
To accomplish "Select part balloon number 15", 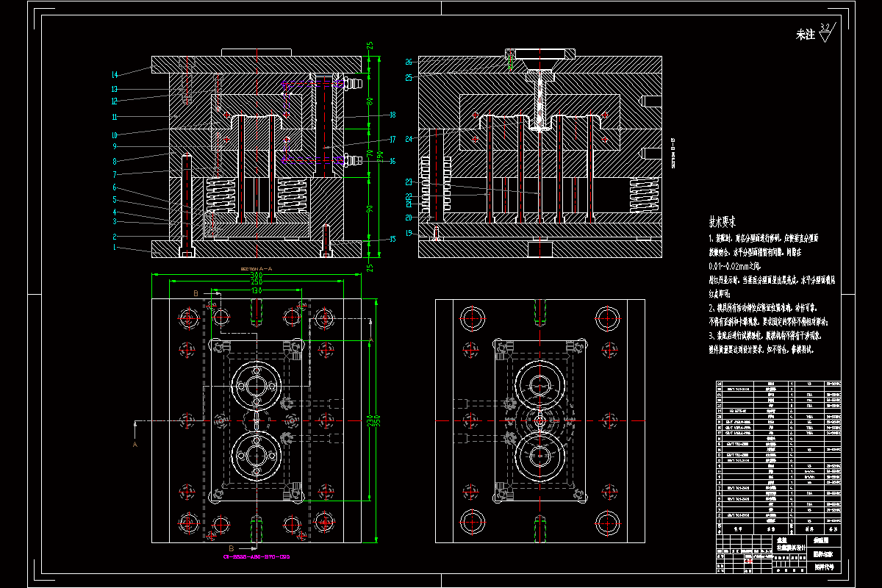I will (392, 238).
